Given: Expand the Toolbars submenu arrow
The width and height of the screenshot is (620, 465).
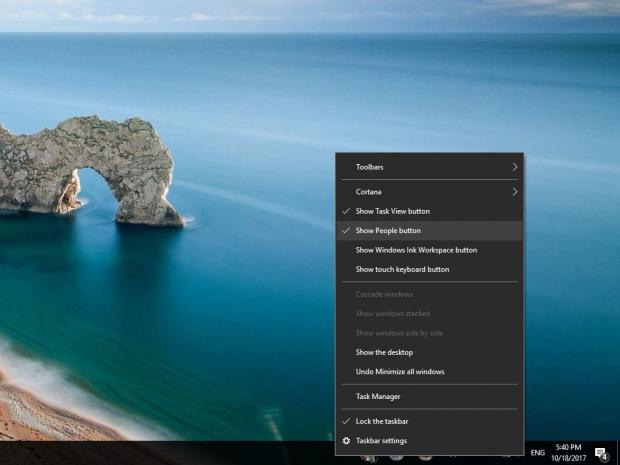Looking at the screenshot, I should point(515,167).
